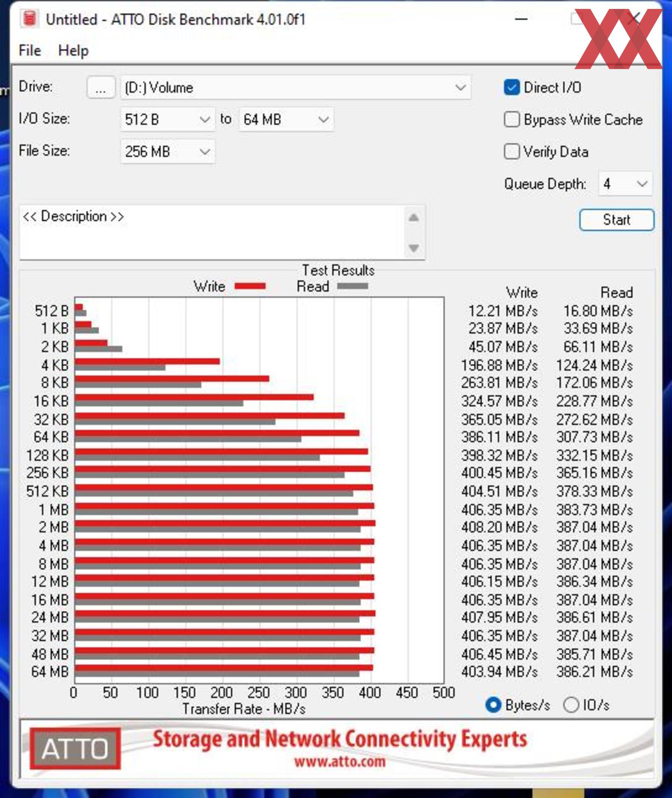Open the 512 B I/O size dropdown

click(168, 119)
